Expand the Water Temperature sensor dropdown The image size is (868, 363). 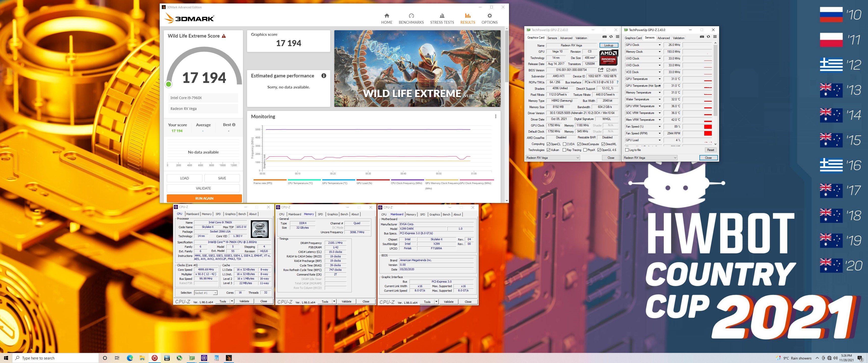pos(660,99)
